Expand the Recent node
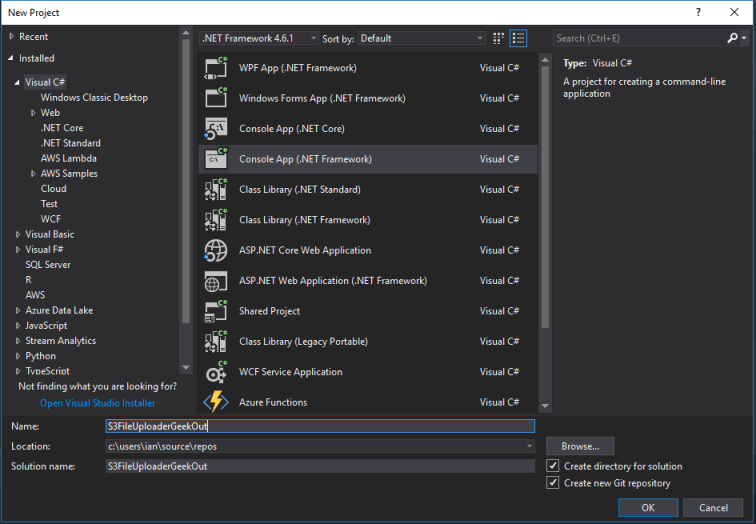 pyautogui.click(x=12, y=37)
